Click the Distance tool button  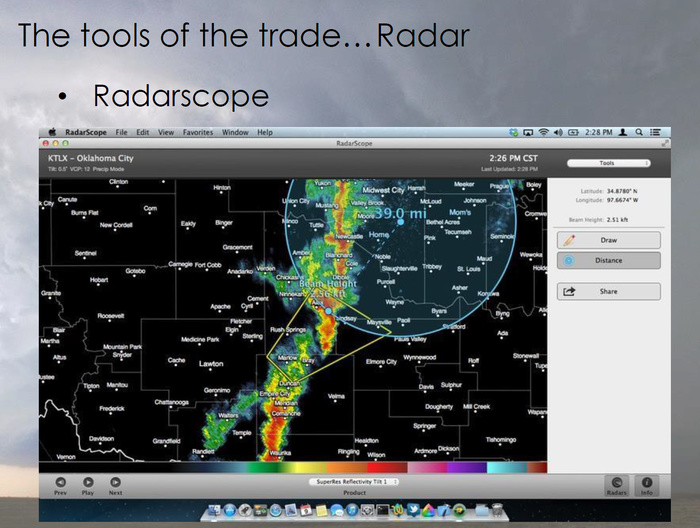click(608, 260)
